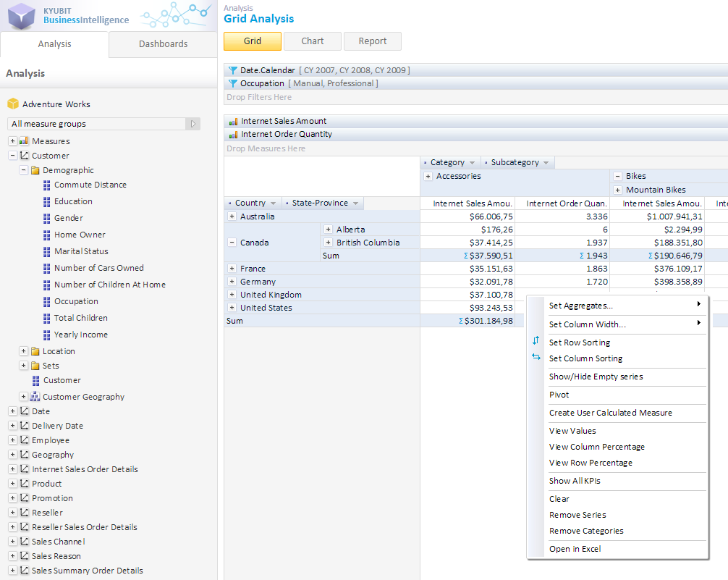Open the All measure groups dropdown

coord(192,124)
